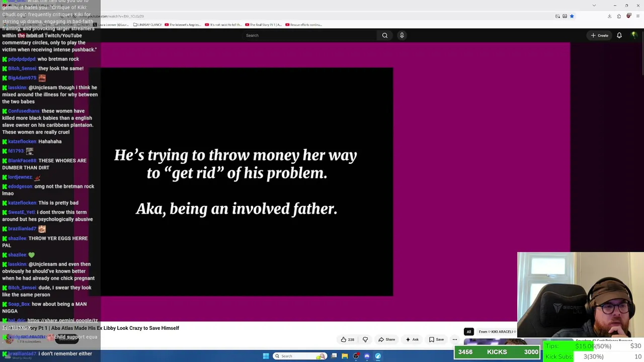
Task: Dislike the video
Action: (365, 339)
